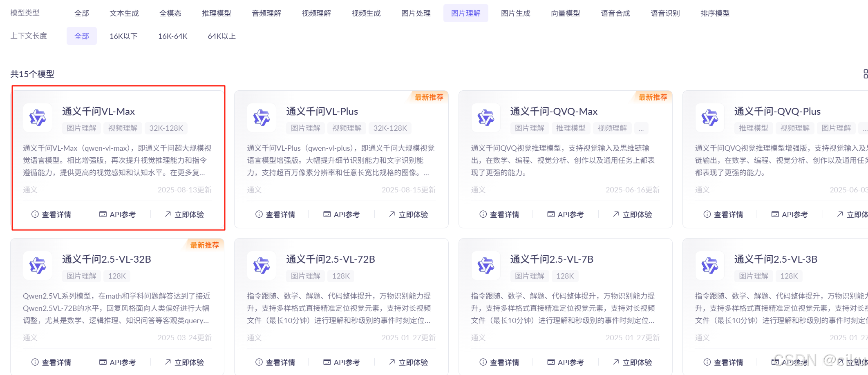Click the 通义千问VL-Plus card title
Screen dimensions: 868x375
click(322, 112)
